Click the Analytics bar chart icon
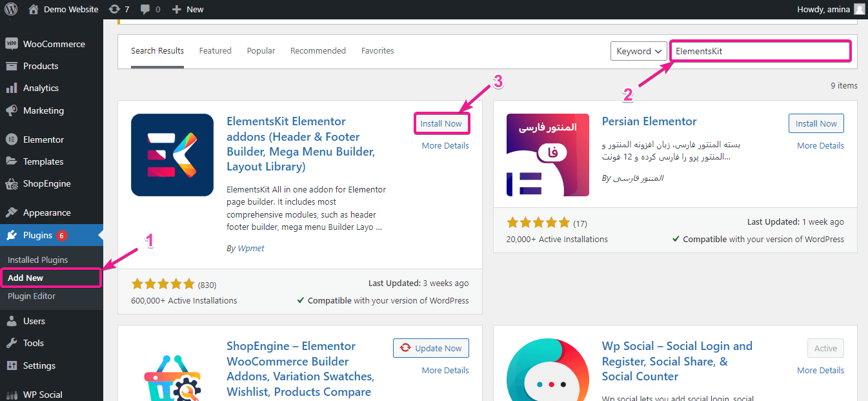This screenshot has height=401, width=868. click(x=11, y=88)
